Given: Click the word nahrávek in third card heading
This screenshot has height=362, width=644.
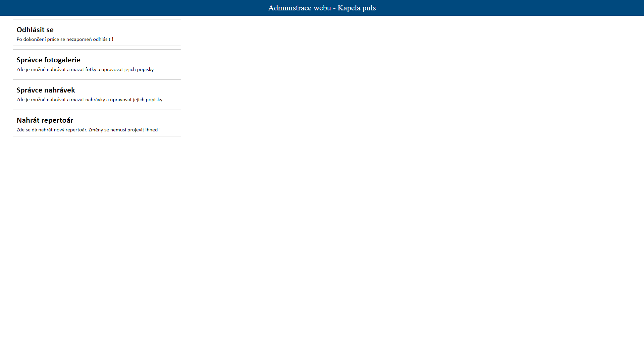Looking at the screenshot, I should tap(59, 90).
